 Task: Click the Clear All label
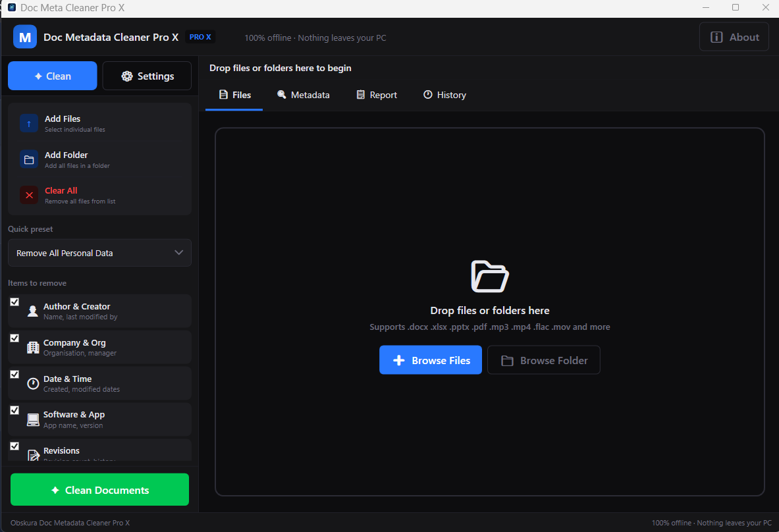(61, 191)
